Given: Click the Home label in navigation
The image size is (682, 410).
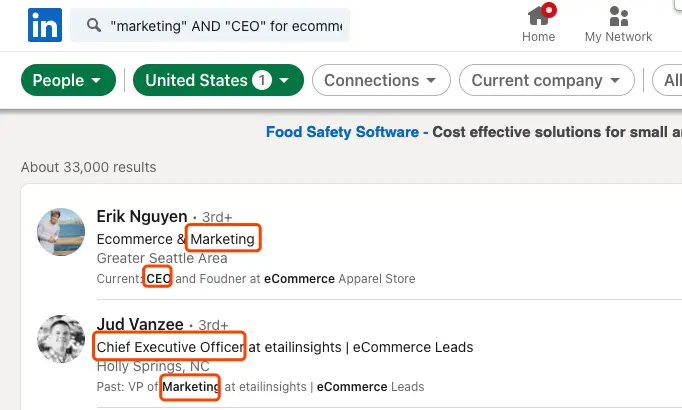Looking at the screenshot, I should (538, 37).
